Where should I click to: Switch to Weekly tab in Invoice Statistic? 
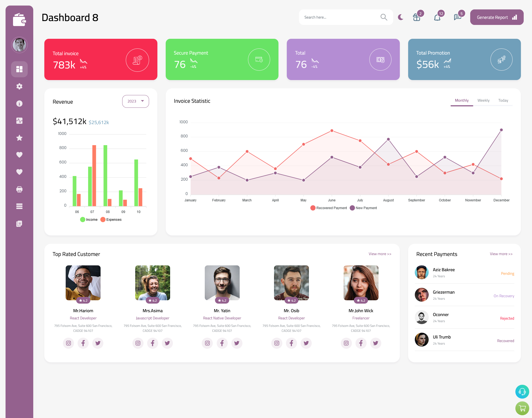tap(483, 100)
